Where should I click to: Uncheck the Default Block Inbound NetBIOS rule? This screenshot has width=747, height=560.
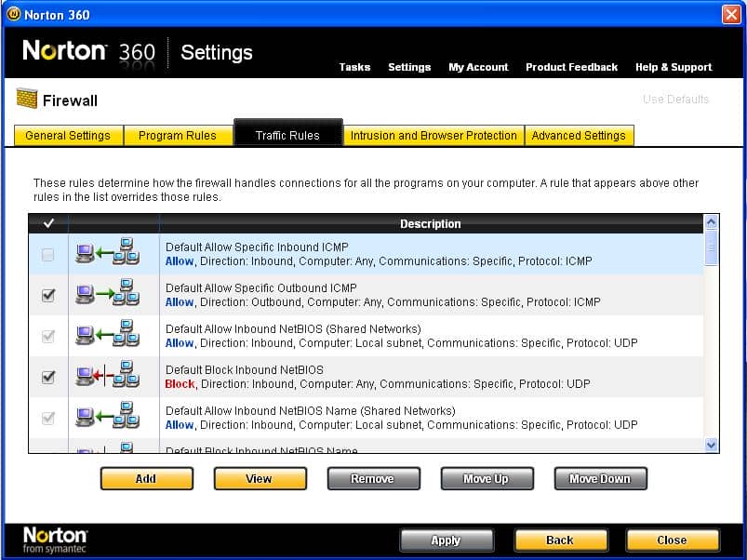point(48,377)
